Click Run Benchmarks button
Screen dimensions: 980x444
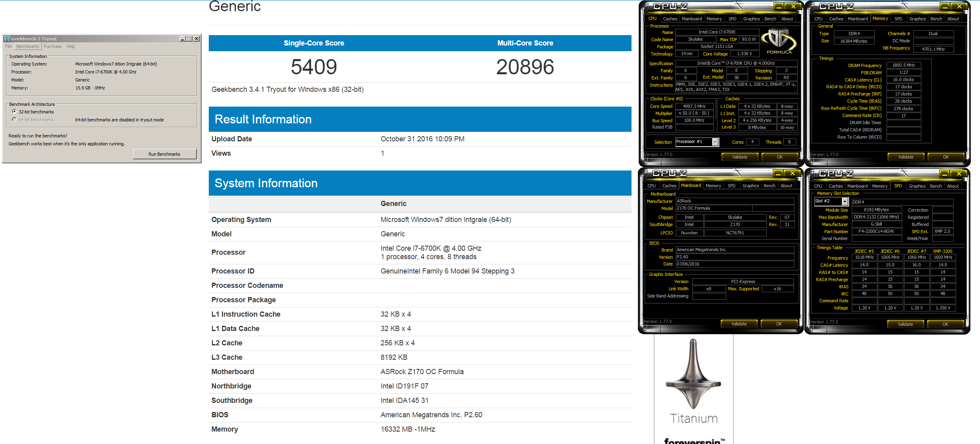pos(164,154)
